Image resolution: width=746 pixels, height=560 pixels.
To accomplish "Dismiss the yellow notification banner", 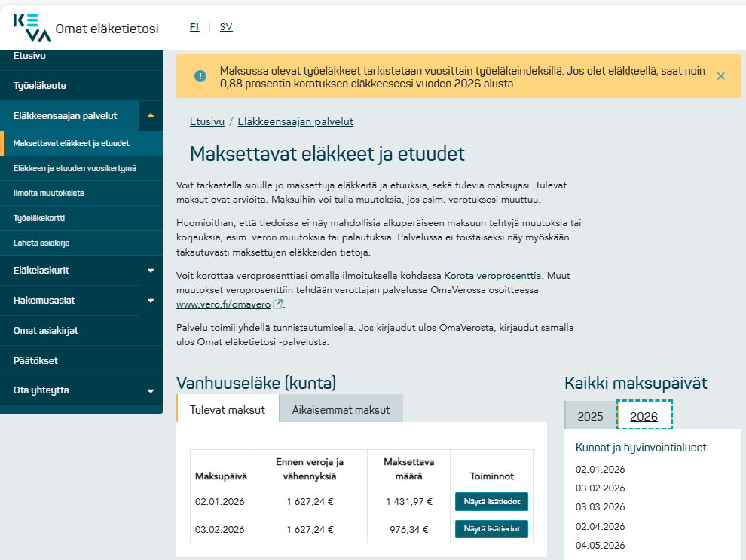I will point(720,76).
